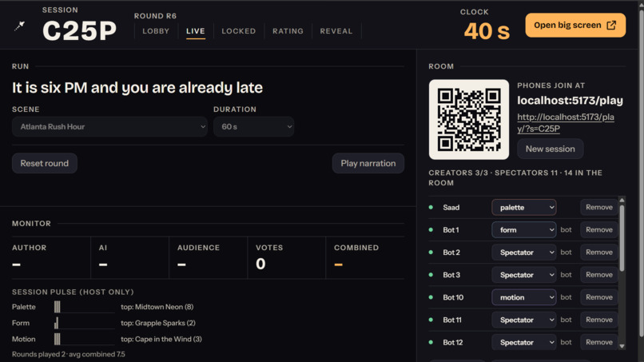Screen dimensions: 644x362
Task: Click the room list scroll-up arrow
Action: coord(622,200)
